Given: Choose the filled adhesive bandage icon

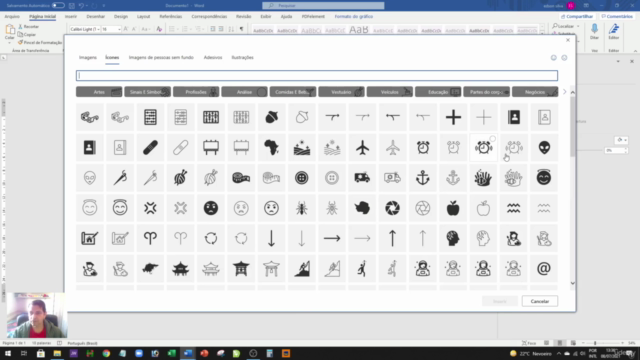Looking at the screenshot, I should point(150,147).
